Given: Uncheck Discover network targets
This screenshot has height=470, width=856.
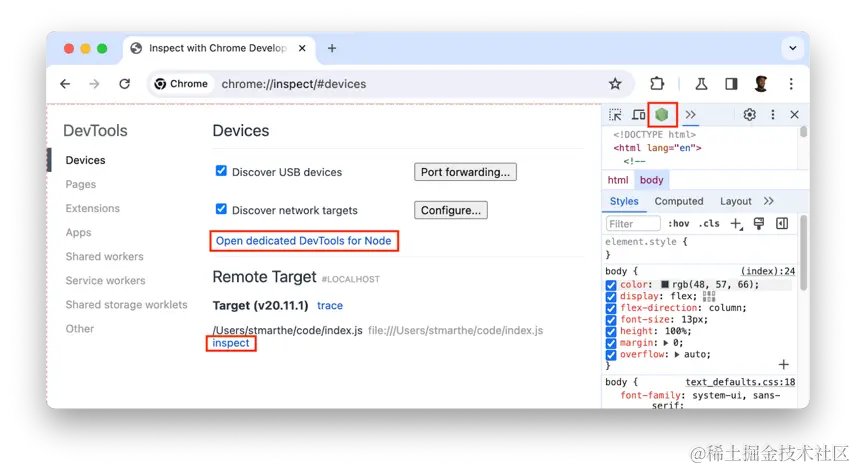Looking at the screenshot, I should pyautogui.click(x=221, y=209).
